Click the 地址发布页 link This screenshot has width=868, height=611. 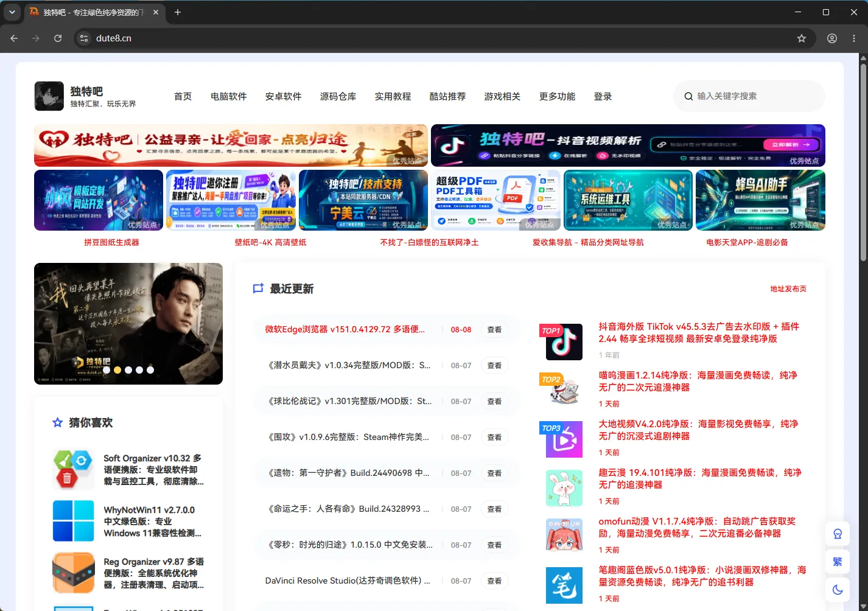point(788,289)
